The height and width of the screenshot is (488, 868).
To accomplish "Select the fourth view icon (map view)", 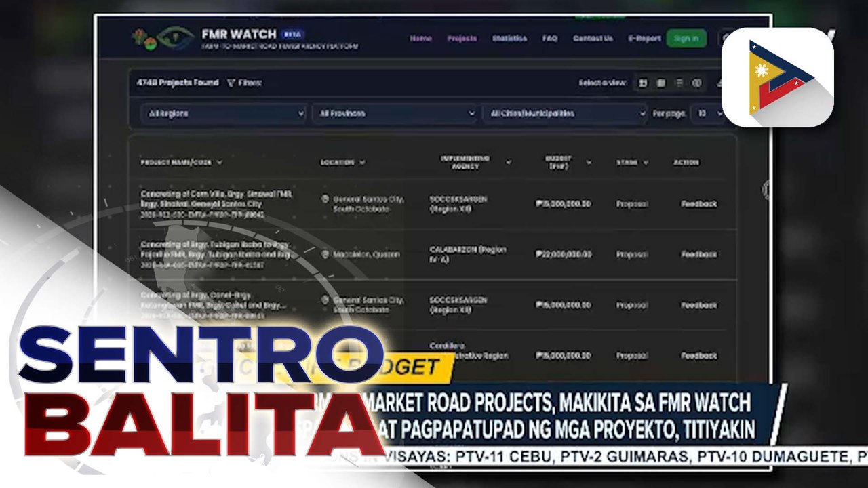I will [696, 83].
